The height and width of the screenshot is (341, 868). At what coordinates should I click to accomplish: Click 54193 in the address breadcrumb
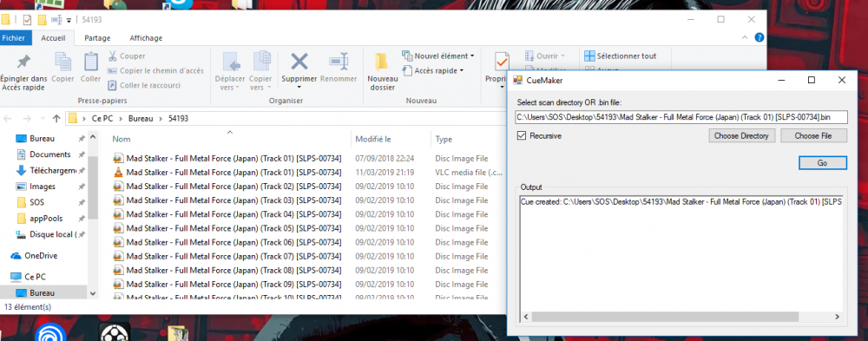[178, 119]
